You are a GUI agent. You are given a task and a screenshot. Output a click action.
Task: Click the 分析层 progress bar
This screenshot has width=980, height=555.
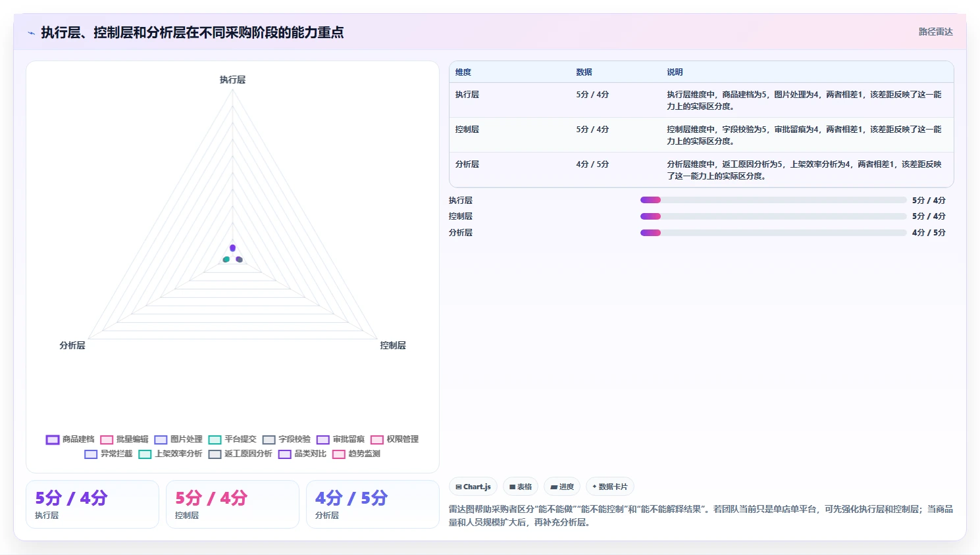(x=773, y=233)
